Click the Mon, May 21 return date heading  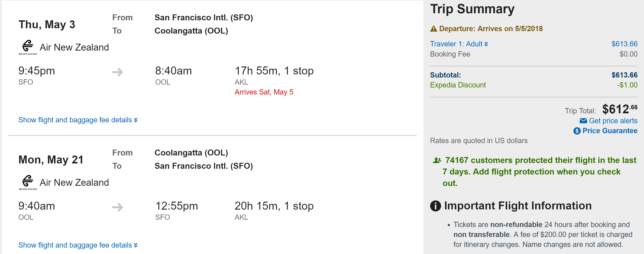(51, 160)
